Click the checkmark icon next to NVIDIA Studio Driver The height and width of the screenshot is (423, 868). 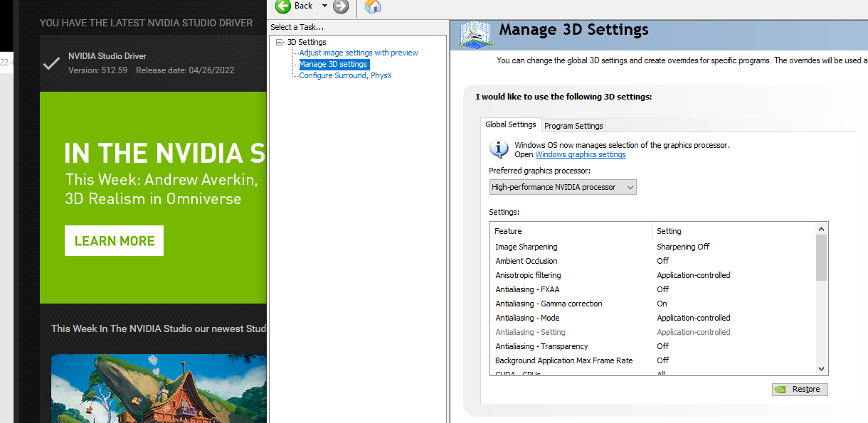[x=51, y=63]
